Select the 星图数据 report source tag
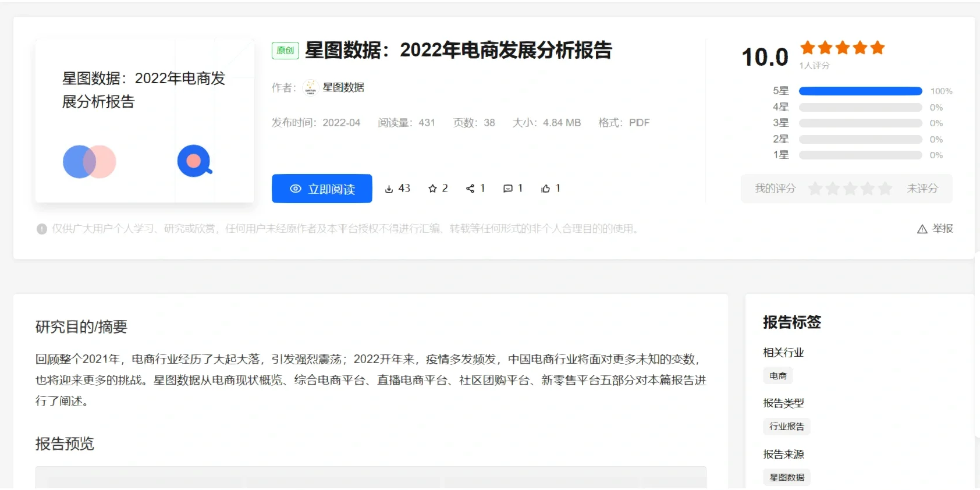 pos(787,478)
